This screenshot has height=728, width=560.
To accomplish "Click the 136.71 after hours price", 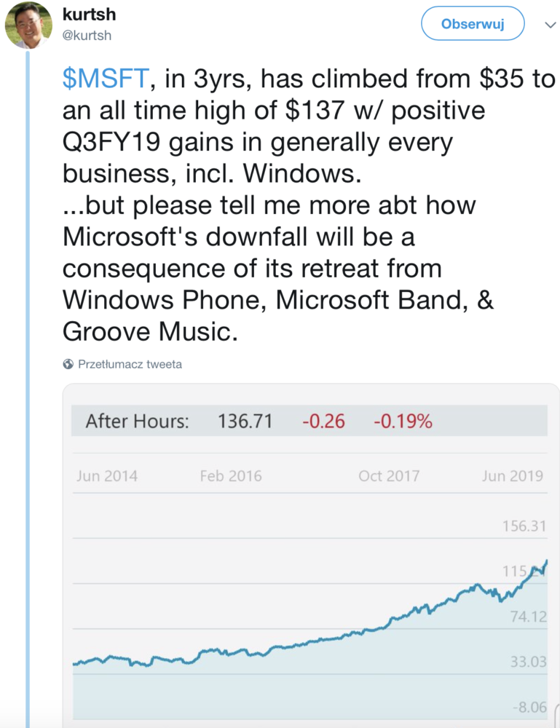I will 245,421.
